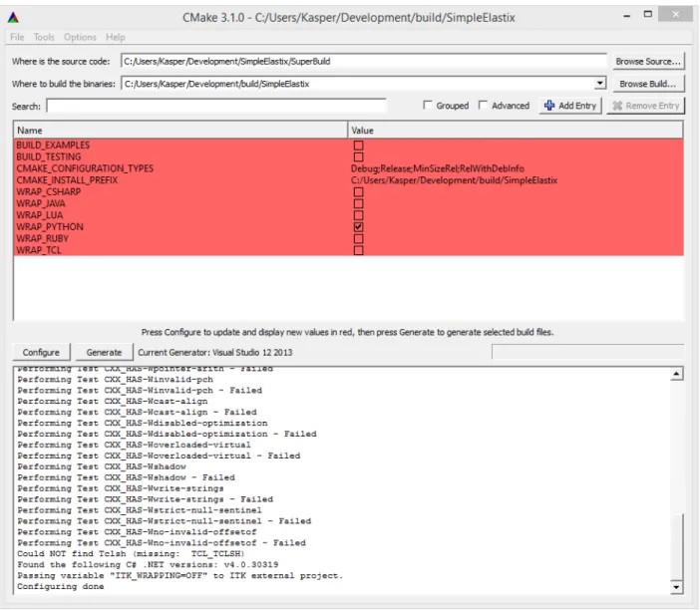Click the Name column header
The image size is (700, 610).
tap(180, 131)
